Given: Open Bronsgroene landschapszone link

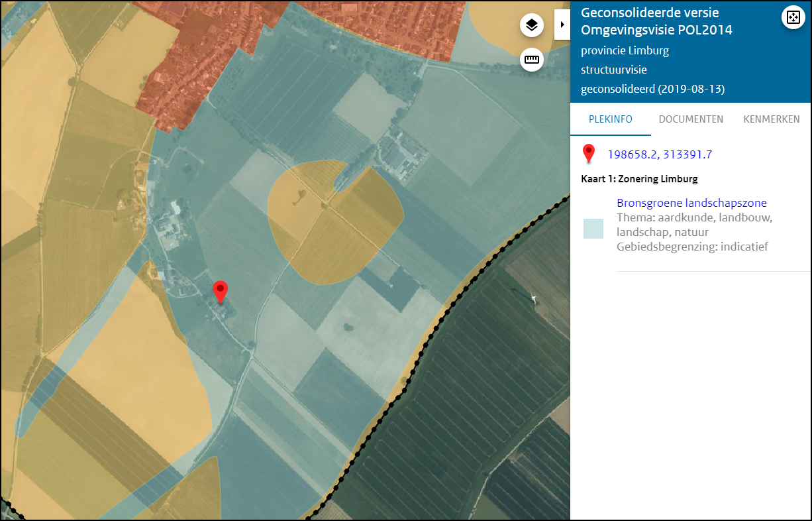Looking at the screenshot, I should pos(691,203).
